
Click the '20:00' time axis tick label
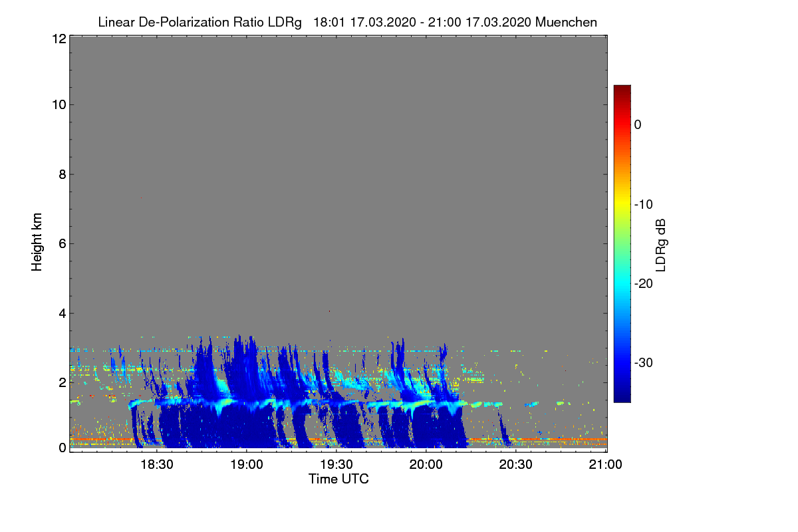(x=427, y=465)
